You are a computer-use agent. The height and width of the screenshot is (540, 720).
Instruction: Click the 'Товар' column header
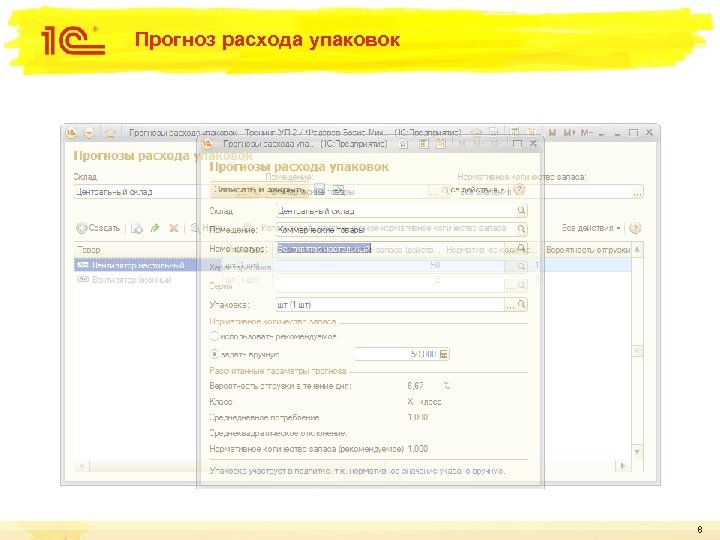pyautogui.click(x=147, y=249)
